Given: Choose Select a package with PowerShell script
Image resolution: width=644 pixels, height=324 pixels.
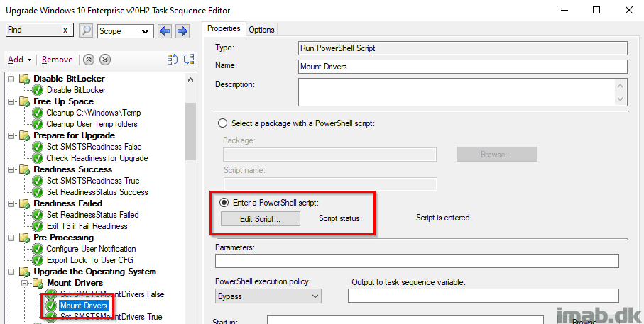Looking at the screenshot, I should pyautogui.click(x=223, y=123).
